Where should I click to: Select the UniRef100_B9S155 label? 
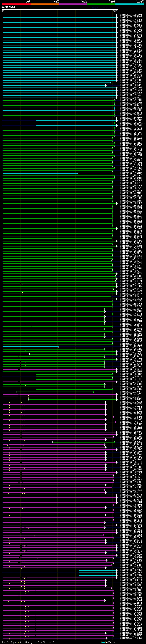click(131, 636)
